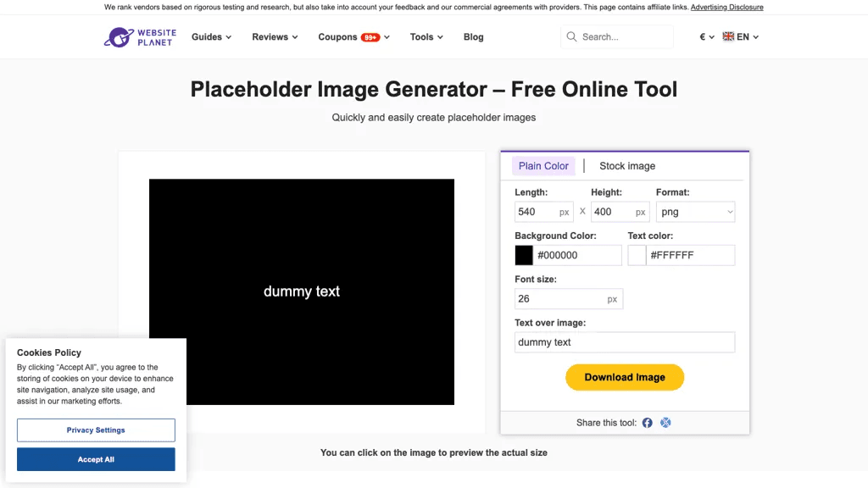Click the Font size input field
This screenshot has width=868, height=488.
tap(569, 299)
